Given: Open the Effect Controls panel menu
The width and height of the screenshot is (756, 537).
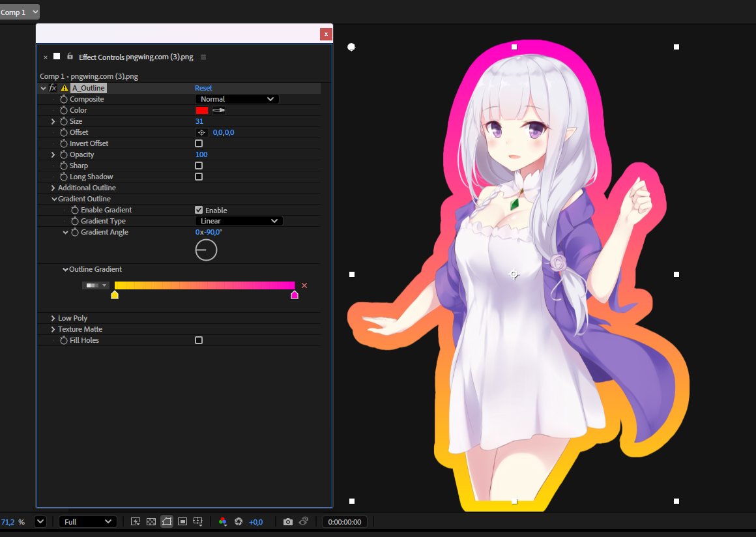Looking at the screenshot, I should (x=203, y=57).
